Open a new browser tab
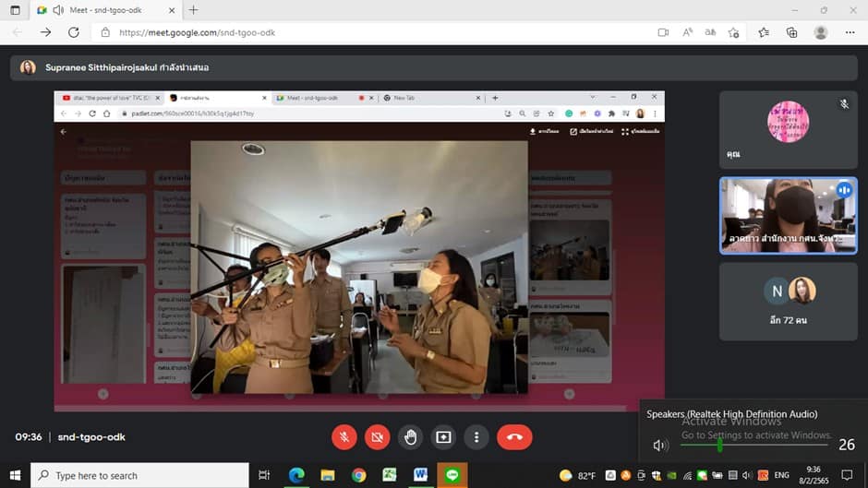The height and width of the screenshot is (488, 868). pos(193,10)
